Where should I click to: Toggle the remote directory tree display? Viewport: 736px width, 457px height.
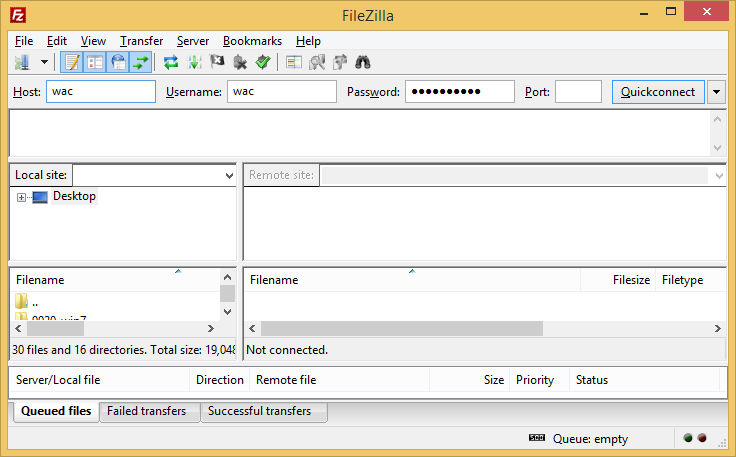(118, 62)
